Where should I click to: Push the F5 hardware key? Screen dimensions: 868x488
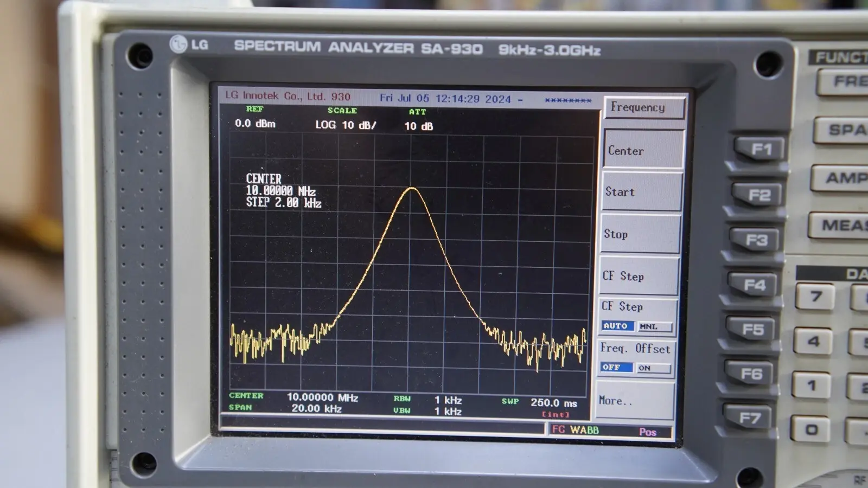753,329
